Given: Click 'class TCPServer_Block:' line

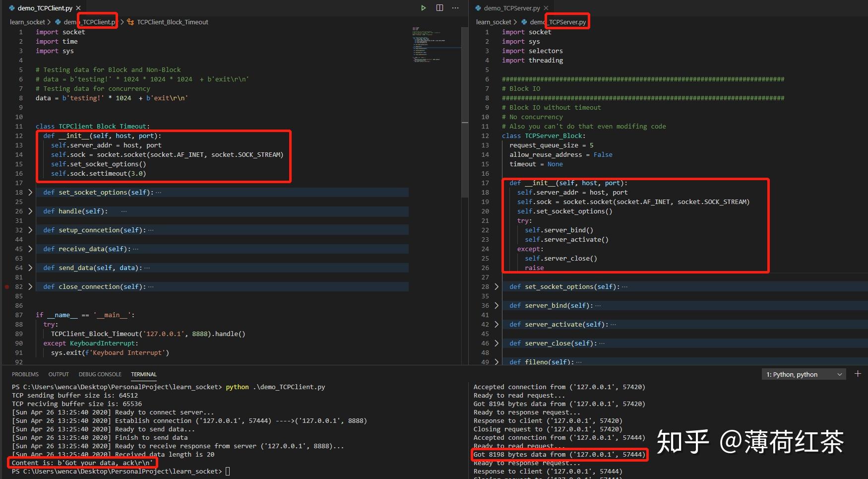Looking at the screenshot, I should coord(544,136).
